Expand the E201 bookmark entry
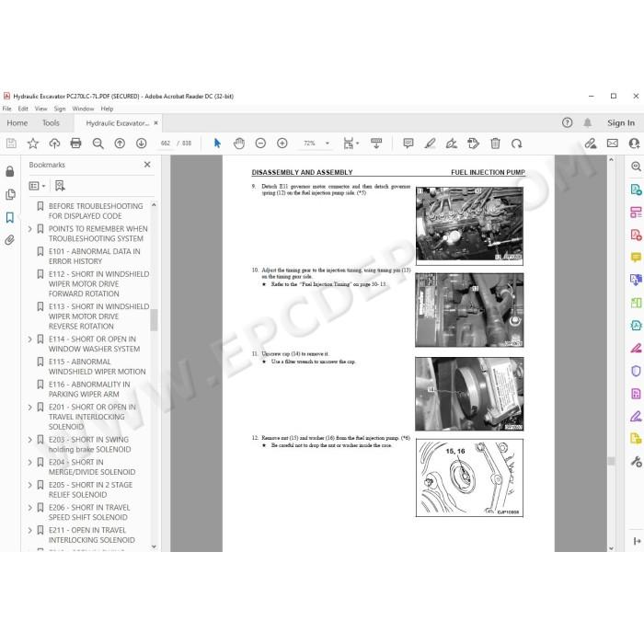Screen dimensions: 644x644 click(x=30, y=407)
